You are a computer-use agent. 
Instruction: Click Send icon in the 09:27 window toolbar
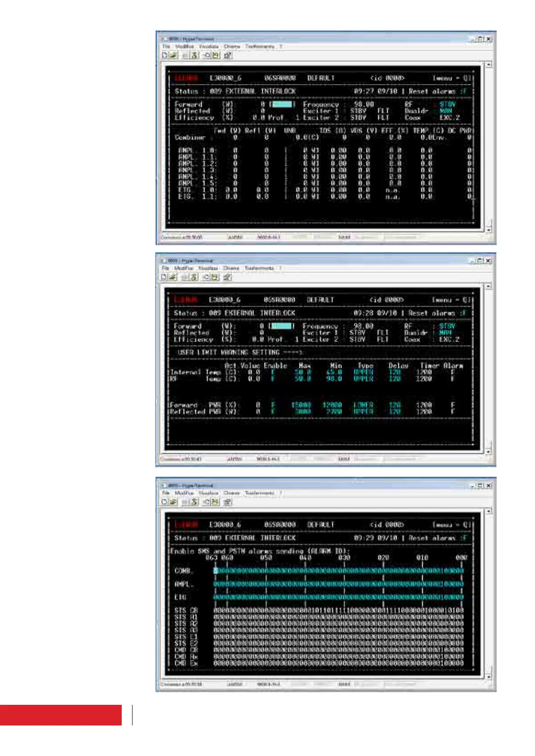point(207,55)
